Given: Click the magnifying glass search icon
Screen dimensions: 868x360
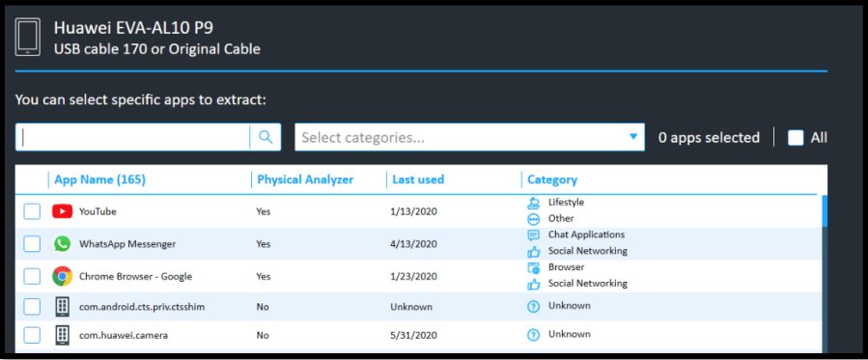Looking at the screenshot, I should pos(266,137).
